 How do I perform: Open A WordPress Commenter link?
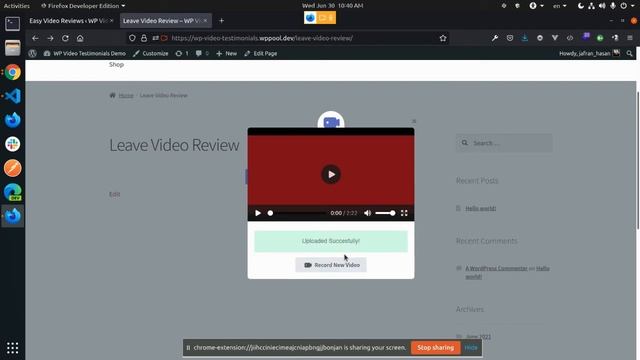(x=496, y=269)
